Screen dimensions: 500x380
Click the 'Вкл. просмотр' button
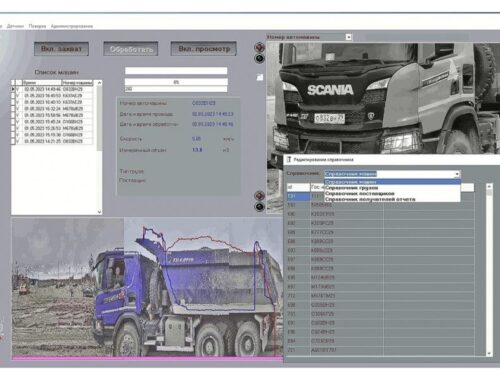coord(204,49)
